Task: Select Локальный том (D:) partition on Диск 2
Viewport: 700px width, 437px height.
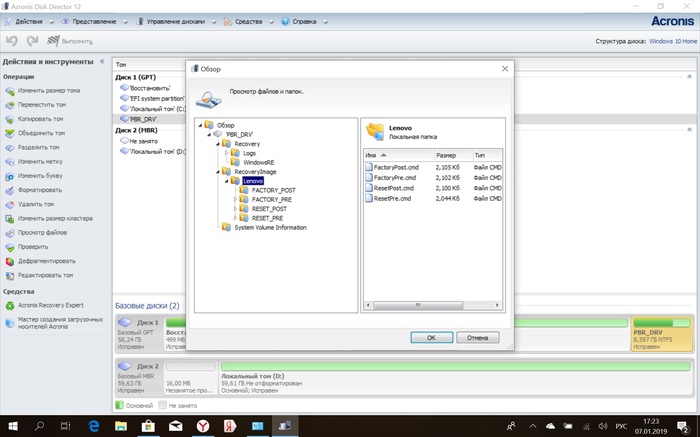Action: [455, 378]
